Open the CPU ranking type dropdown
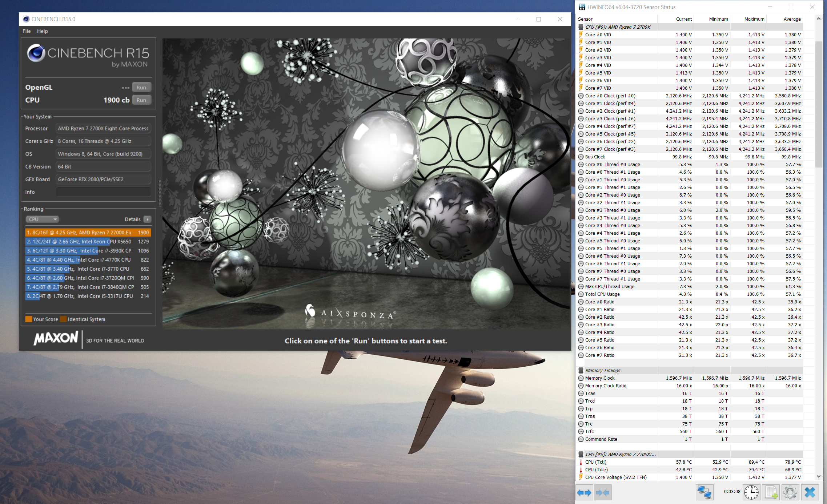Image resolution: width=827 pixels, height=504 pixels. pyautogui.click(x=42, y=219)
